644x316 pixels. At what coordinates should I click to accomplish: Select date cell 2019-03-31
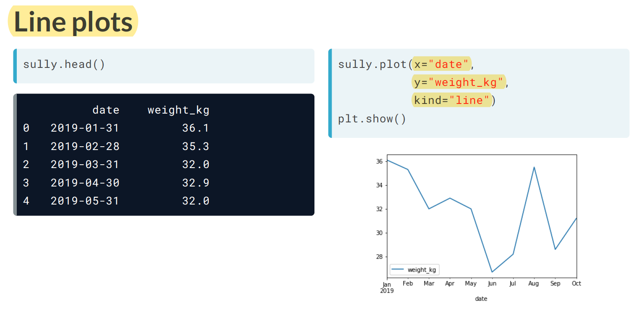click(85, 164)
